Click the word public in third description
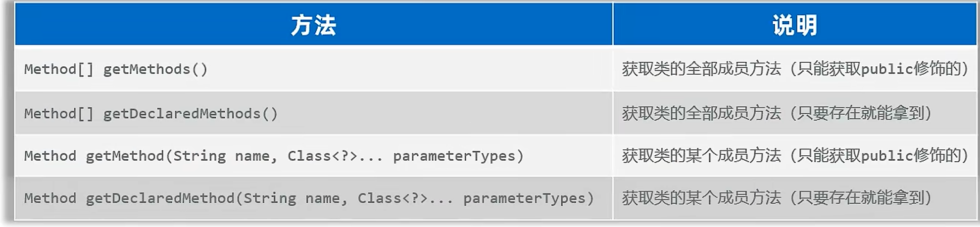This screenshot has width=980, height=227. 887,156
